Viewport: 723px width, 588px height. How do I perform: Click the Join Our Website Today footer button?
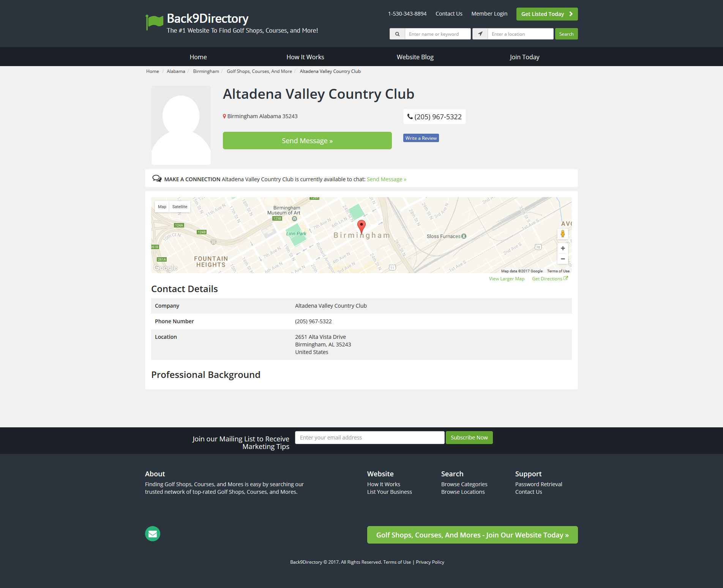point(472,535)
